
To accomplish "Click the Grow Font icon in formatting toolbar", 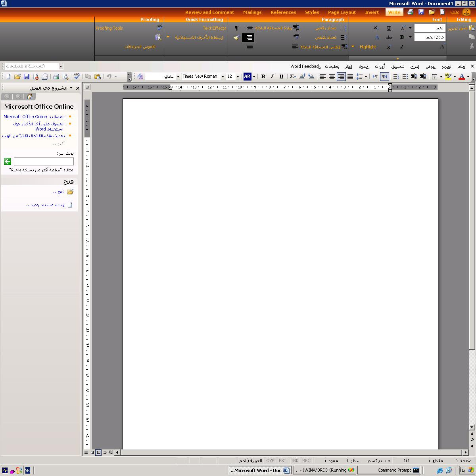I will 302,77.
